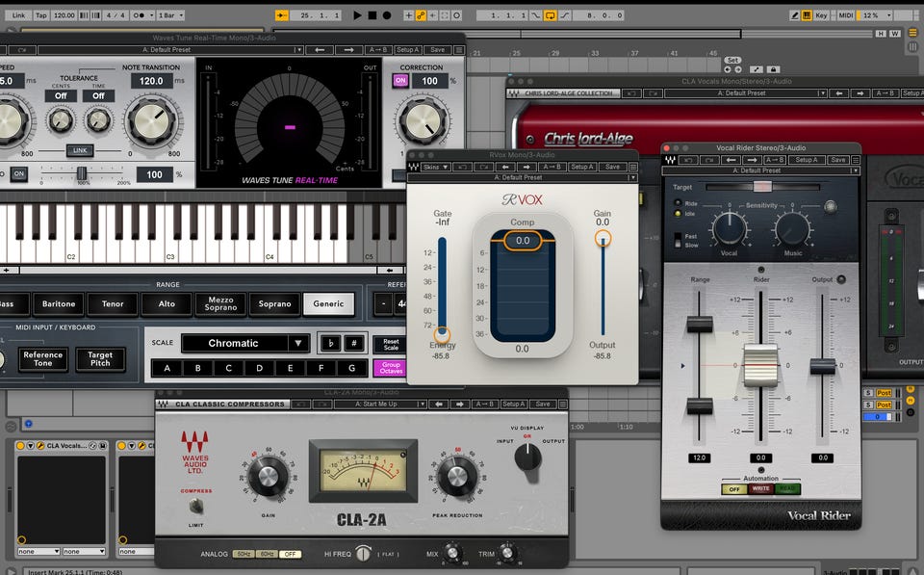Click RVox Comp 0.0 threshold handle

pyautogui.click(x=523, y=241)
